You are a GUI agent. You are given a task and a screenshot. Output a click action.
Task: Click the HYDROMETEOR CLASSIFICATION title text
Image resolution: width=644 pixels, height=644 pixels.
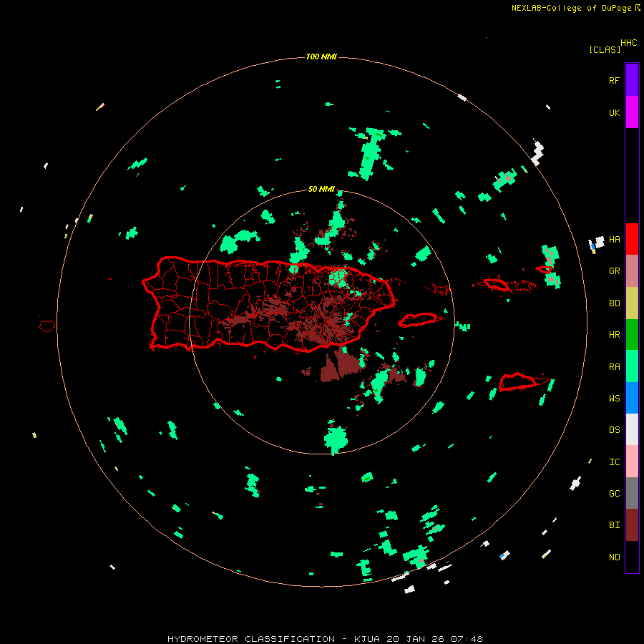251,639
